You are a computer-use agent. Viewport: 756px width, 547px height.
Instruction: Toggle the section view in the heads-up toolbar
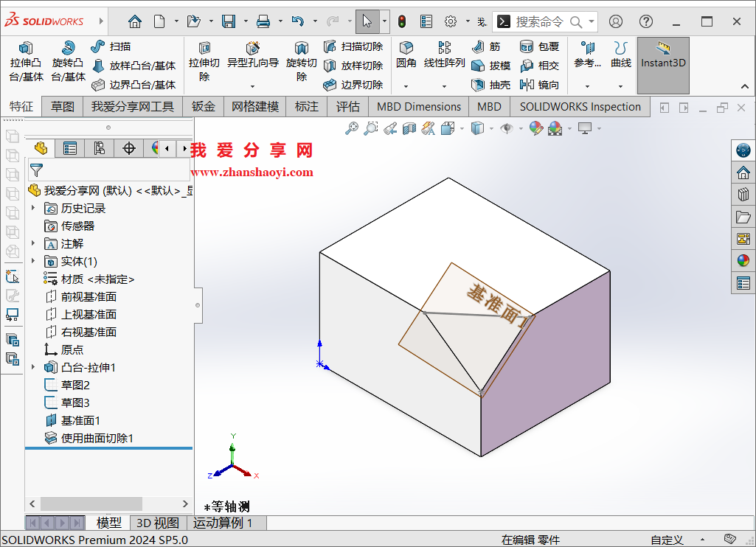coord(409,128)
